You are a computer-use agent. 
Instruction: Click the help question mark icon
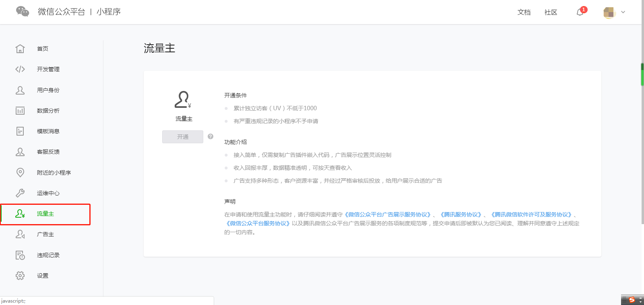click(211, 136)
